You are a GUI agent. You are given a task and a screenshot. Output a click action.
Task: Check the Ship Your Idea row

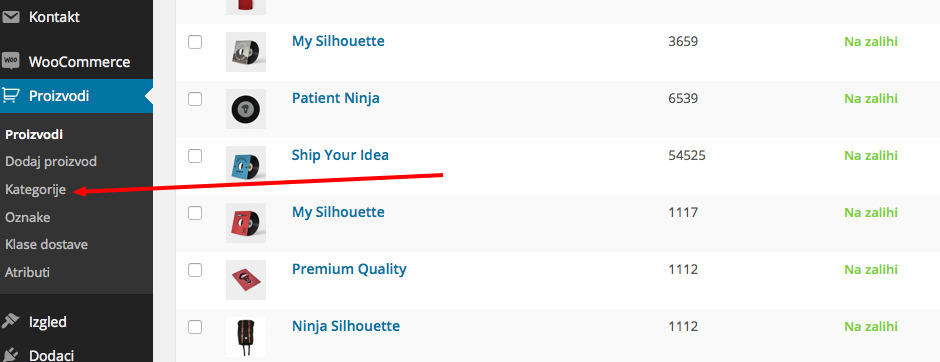point(195,156)
